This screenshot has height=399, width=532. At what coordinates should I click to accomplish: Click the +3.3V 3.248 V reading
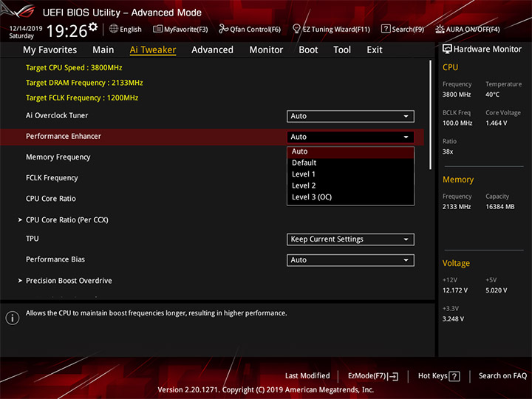pyautogui.click(x=453, y=319)
